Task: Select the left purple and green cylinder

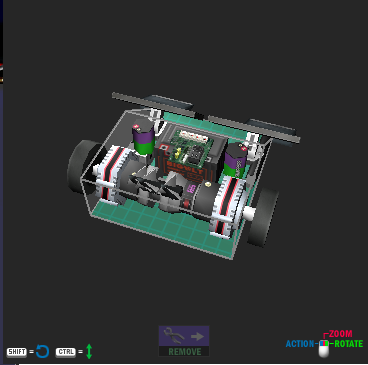Action: pos(144,139)
